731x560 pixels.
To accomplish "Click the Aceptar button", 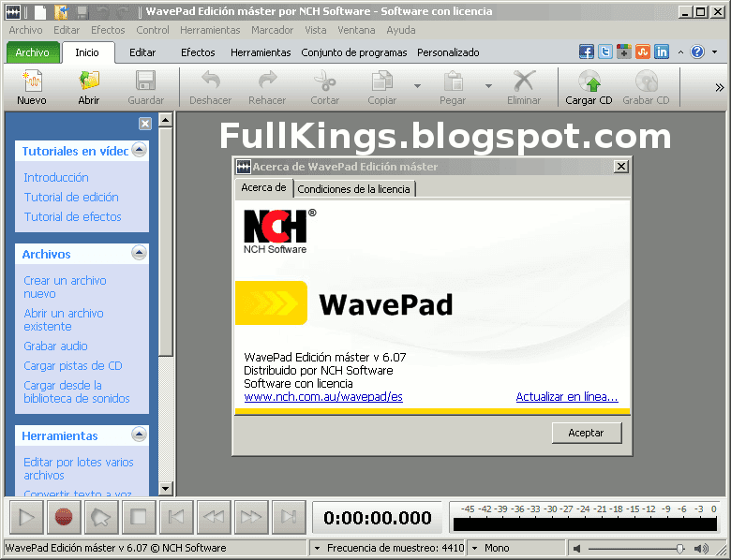I will (587, 433).
